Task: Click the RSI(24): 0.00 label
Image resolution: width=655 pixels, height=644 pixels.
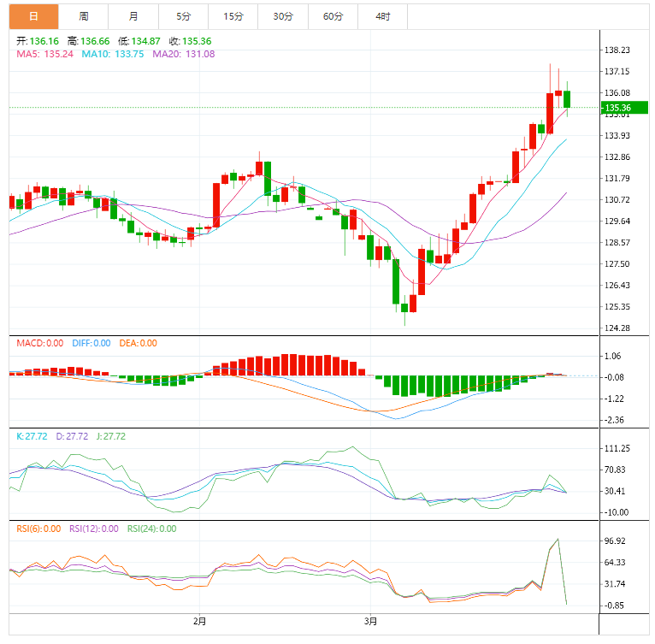Action: pos(151,529)
